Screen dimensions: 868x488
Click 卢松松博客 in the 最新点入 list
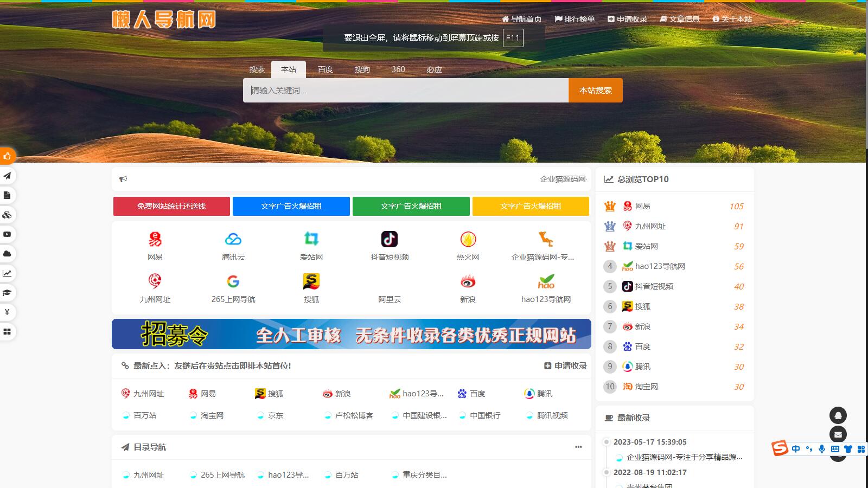click(x=354, y=415)
